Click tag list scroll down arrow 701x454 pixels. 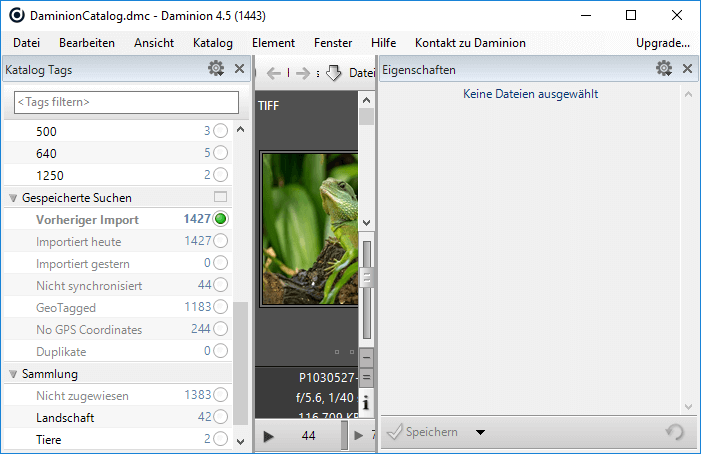pos(241,441)
